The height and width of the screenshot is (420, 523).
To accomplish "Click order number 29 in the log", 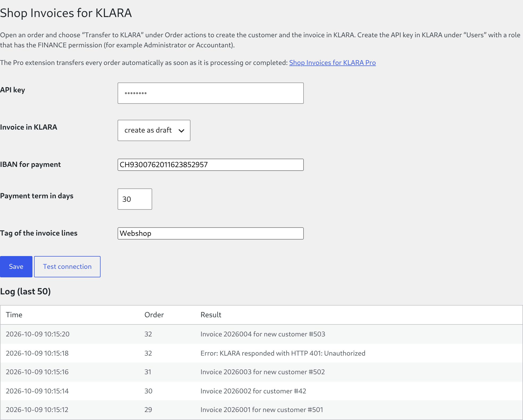I will pos(148,410).
